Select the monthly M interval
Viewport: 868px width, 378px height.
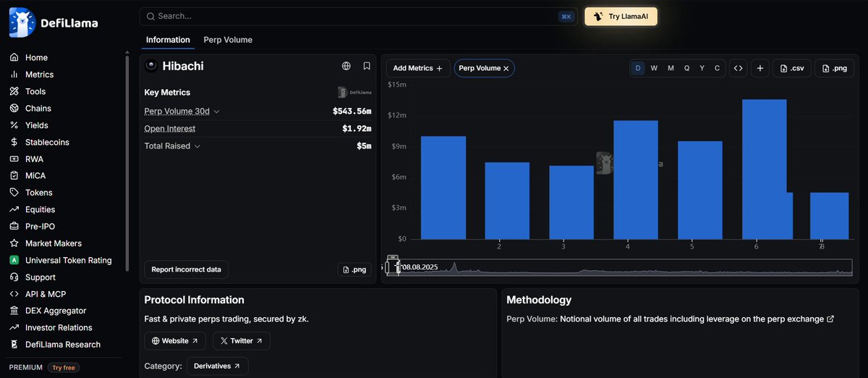[x=671, y=68]
